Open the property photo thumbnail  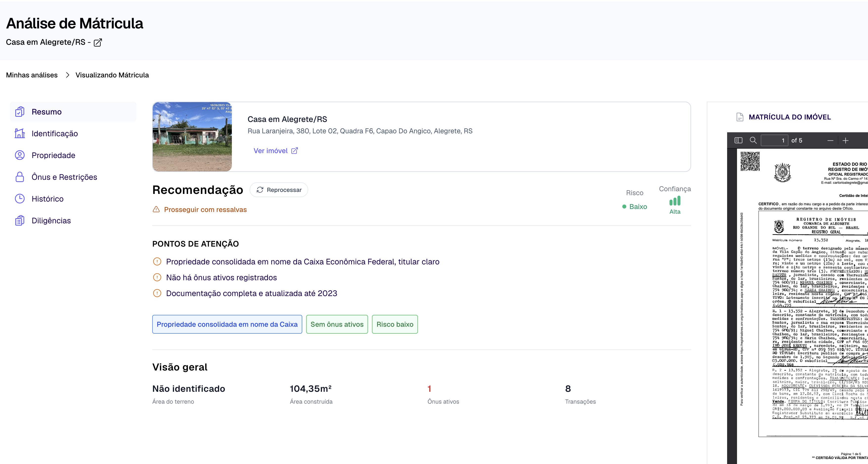click(x=192, y=137)
